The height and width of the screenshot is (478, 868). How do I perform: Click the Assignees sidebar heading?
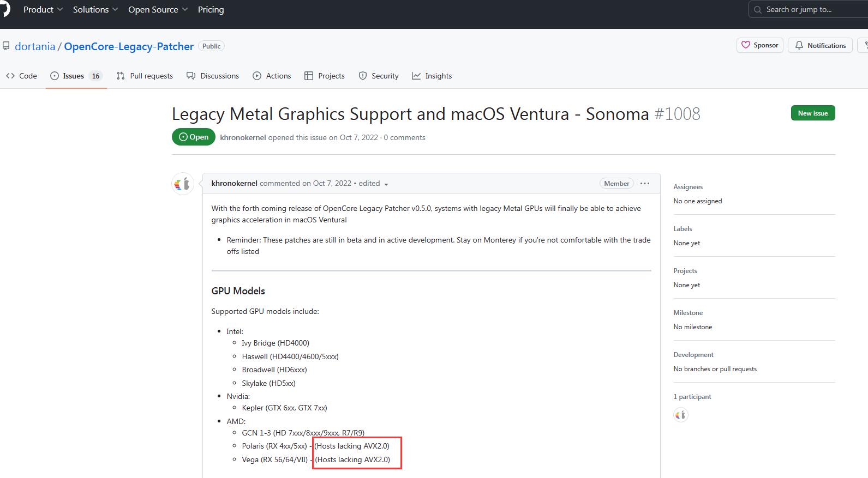point(688,187)
